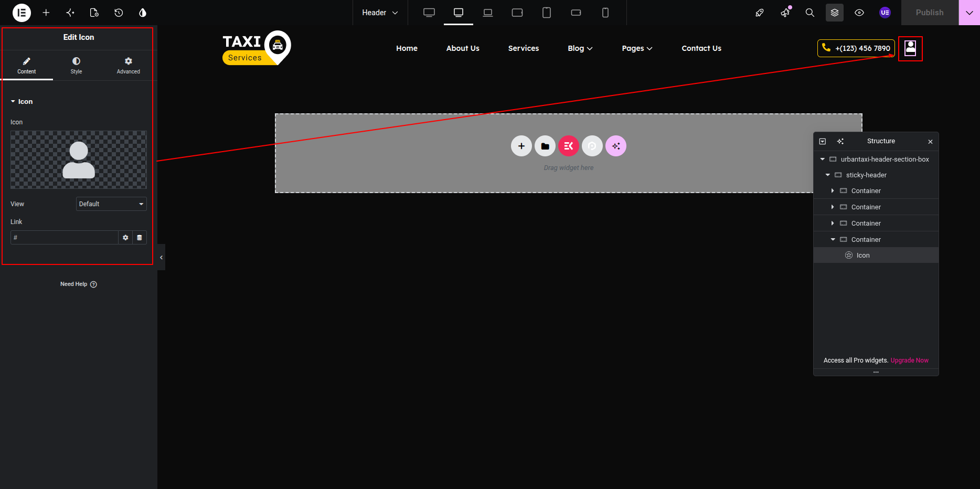Open the Finder search icon
This screenshot has width=980, height=489.
[810, 13]
